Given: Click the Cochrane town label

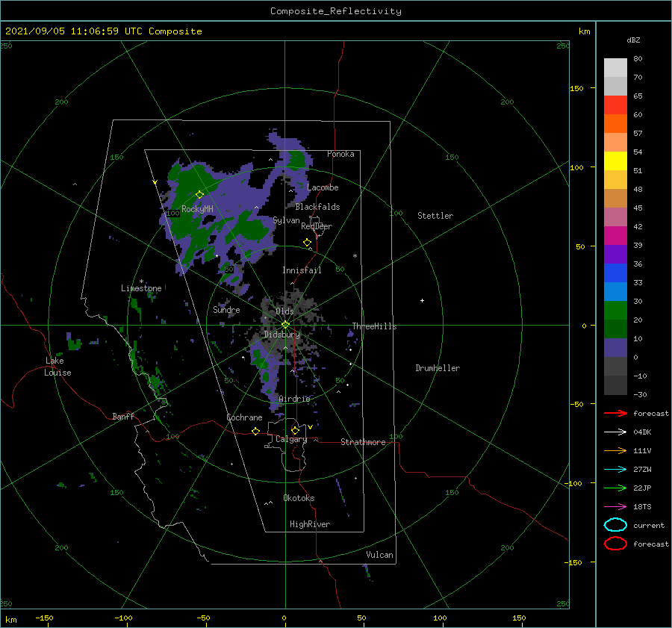Looking at the screenshot, I should point(244,417).
